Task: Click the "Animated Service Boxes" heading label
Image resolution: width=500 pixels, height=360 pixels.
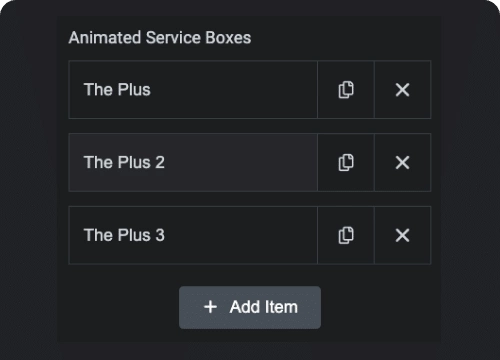Action: click(160, 38)
